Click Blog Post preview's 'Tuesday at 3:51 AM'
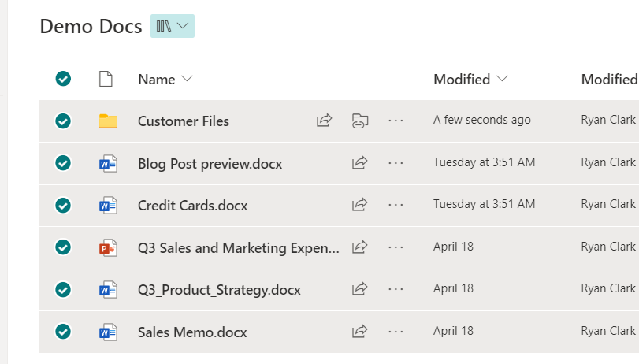The width and height of the screenshot is (639, 364). [x=484, y=162]
